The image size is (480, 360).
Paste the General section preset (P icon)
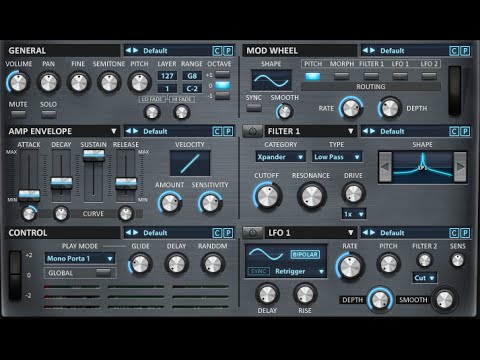[x=228, y=51]
